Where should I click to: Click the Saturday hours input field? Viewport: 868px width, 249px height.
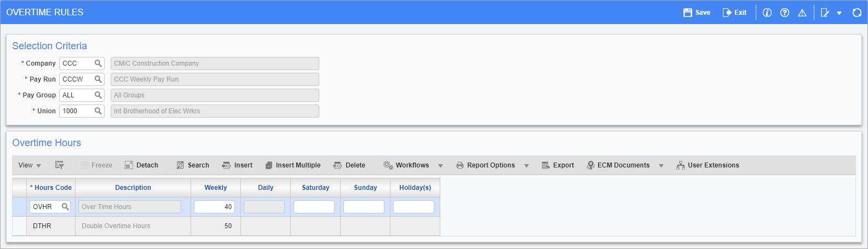point(314,207)
